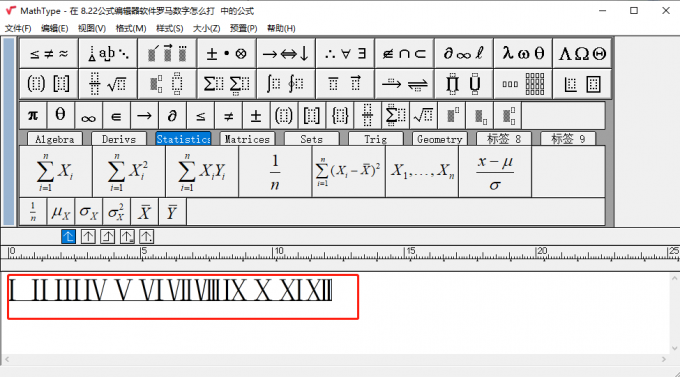
Task: Insert right arrow from small bar
Action: (144, 116)
